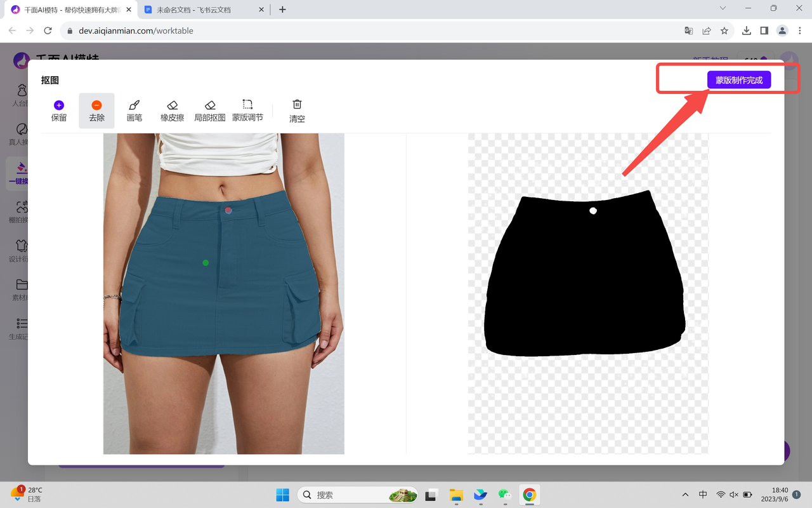This screenshot has height=508, width=812.
Task: Click the 抠图 dialog title
Action: (x=50, y=80)
